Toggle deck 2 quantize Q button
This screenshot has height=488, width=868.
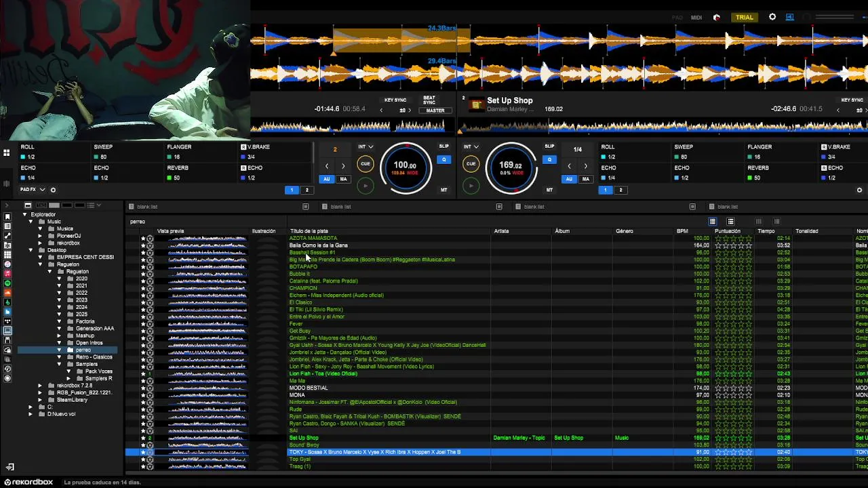pos(550,160)
